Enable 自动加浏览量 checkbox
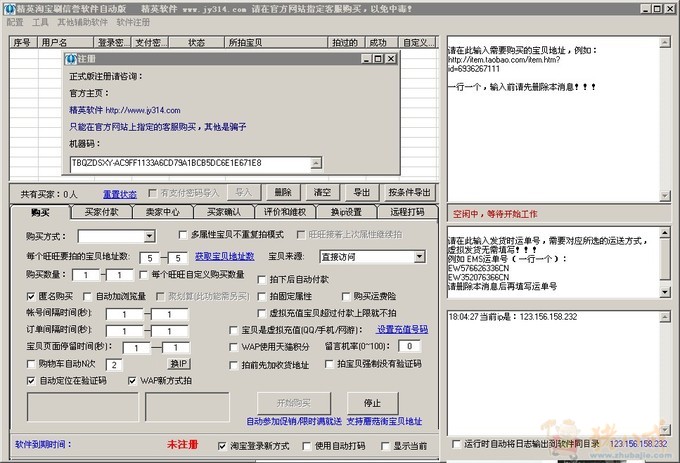680x463 pixels. [87, 297]
